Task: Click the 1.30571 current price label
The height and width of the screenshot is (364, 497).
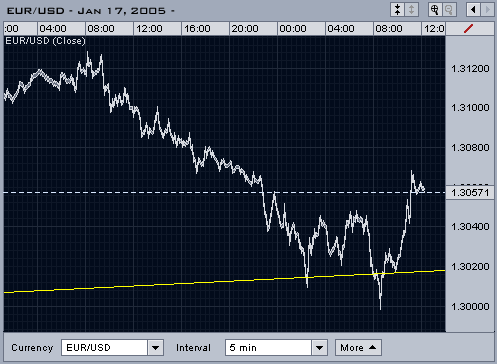Action: 470,192
